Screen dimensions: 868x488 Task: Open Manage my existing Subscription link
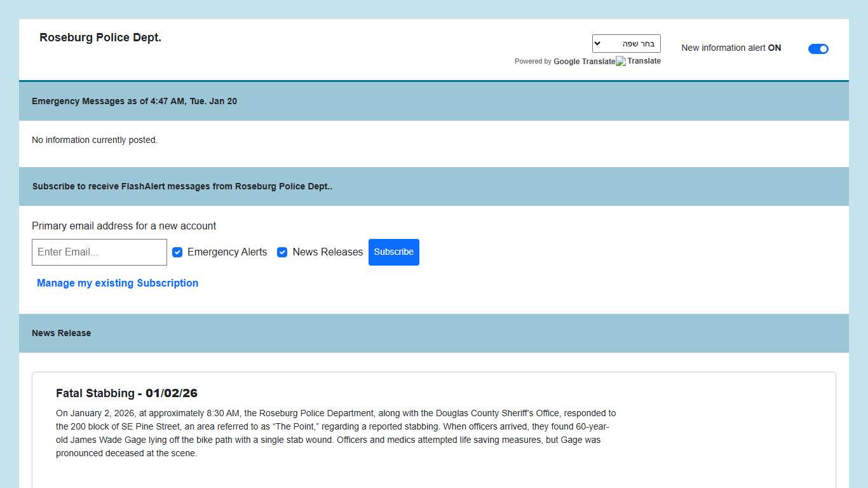pyautogui.click(x=118, y=283)
